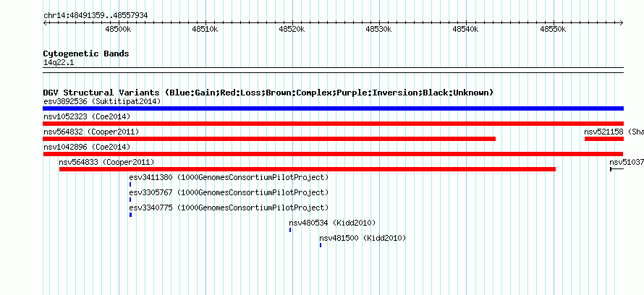Click the red nsv1042896 loss bar

pos(333,154)
